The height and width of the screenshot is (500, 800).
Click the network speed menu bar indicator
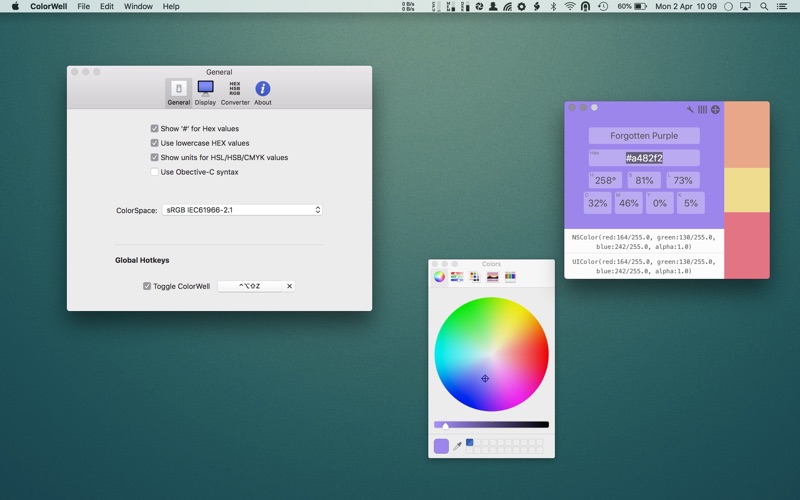tap(408, 6)
